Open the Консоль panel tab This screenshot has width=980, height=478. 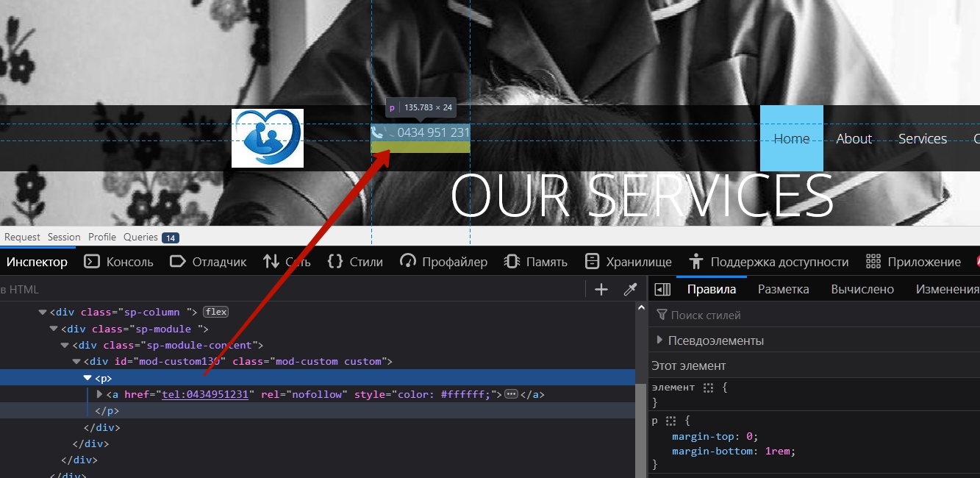click(x=119, y=262)
